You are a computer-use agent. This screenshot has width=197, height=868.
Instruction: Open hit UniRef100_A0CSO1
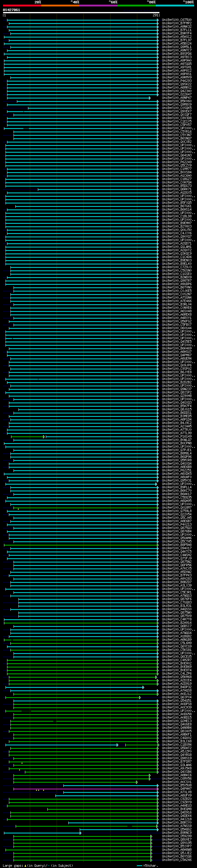click(x=177, y=782)
